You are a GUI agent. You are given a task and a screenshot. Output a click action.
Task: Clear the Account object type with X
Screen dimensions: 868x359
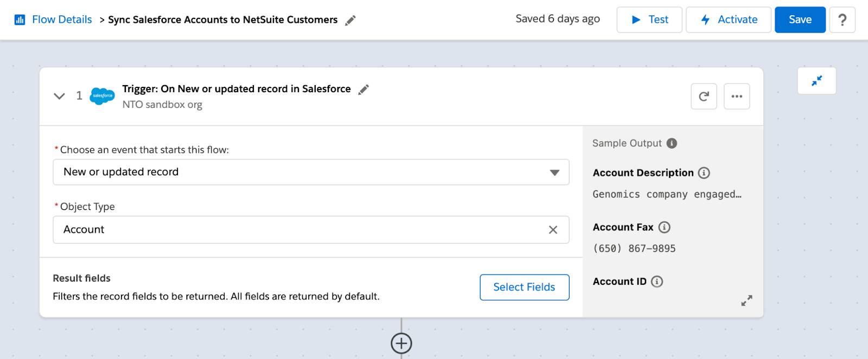tap(553, 230)
